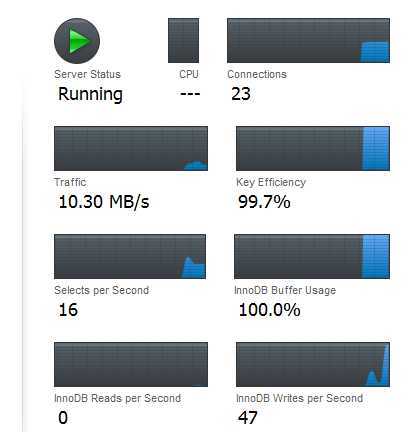Click the Traffic graph
Viewport: 412px width, 432px height.
tap(131, 148)
